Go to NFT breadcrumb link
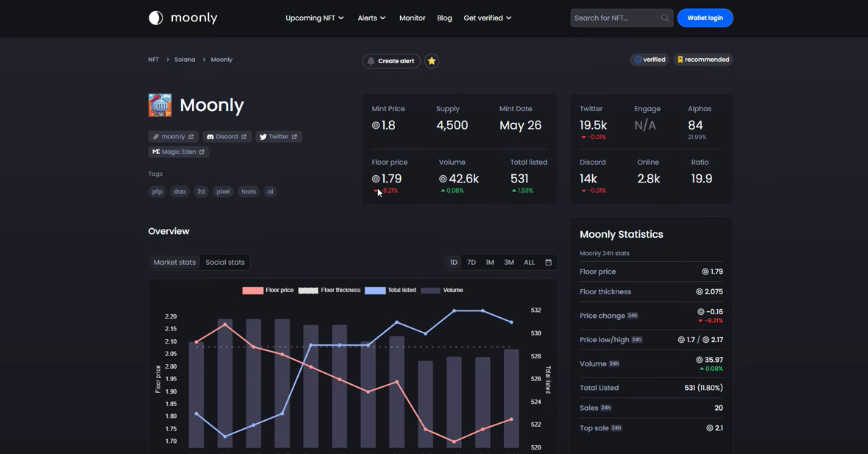Image resolution: width=868 pixels, height=454 pixels. pos(153,60)
